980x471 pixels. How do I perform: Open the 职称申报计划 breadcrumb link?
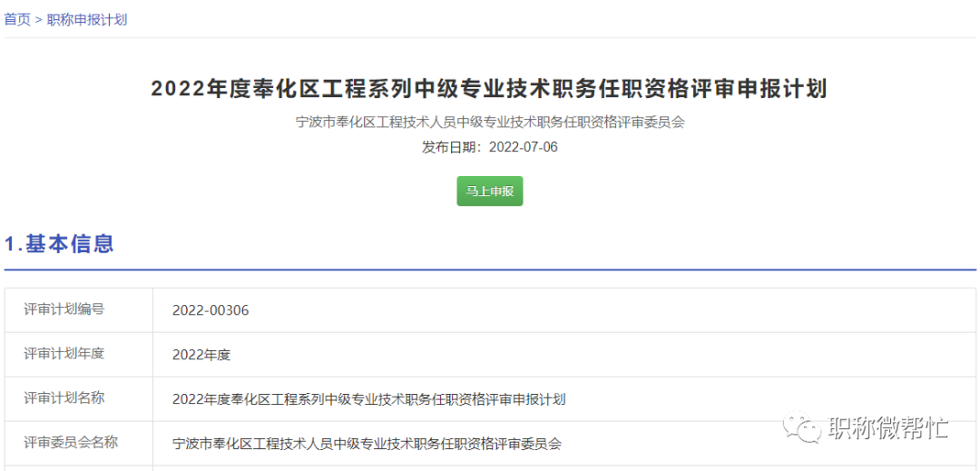87,19
